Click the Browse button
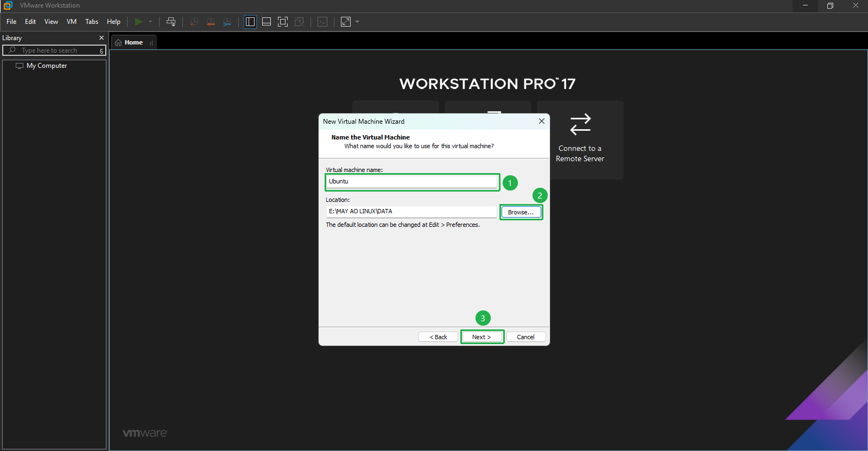Screen dimensions: 868x451 point(521,212)
